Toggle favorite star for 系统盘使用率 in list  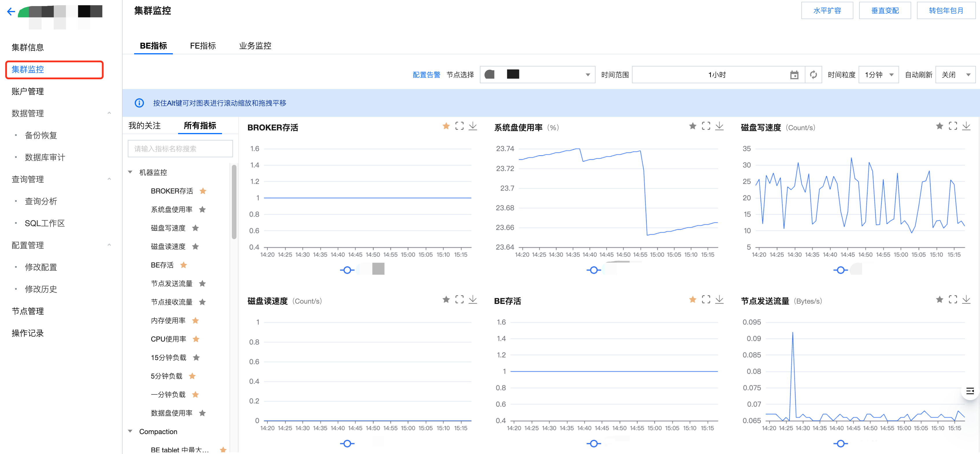coord(202,209)
